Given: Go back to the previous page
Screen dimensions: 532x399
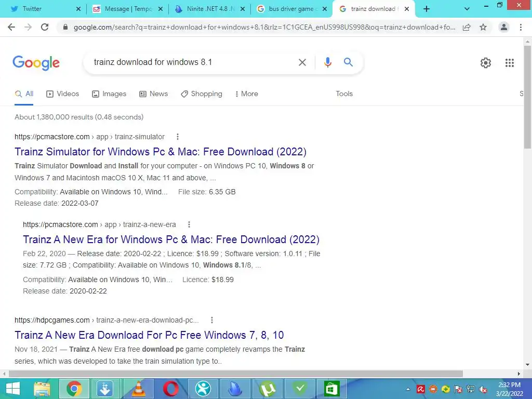Looking at the screenshot, I should pos(11,27).
